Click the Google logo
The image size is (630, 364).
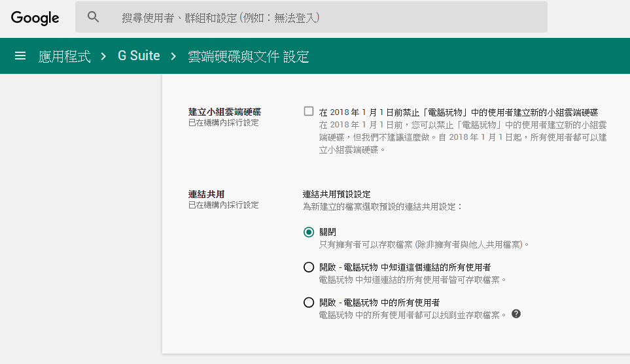pos(35,18)
